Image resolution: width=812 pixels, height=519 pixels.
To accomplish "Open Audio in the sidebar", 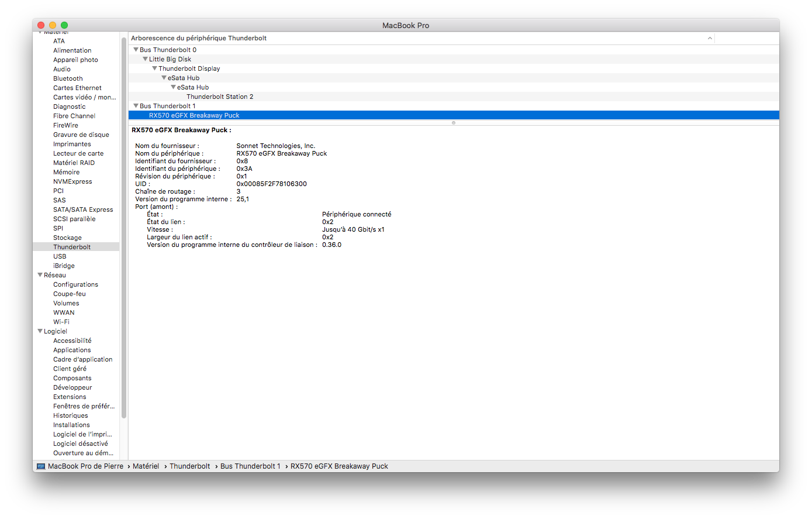I will [62, 69].
